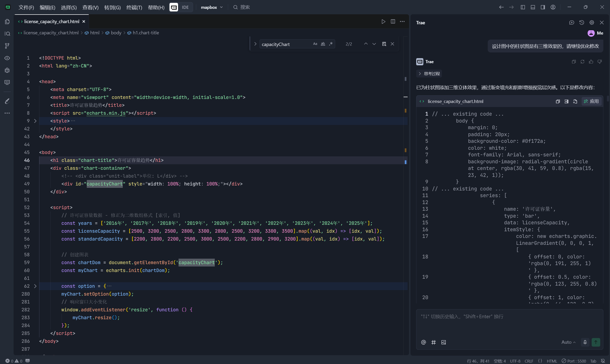Open the Explorer files icon in sidebar
The width and height of the screenshot is (610, 364).
click(7, 22)
